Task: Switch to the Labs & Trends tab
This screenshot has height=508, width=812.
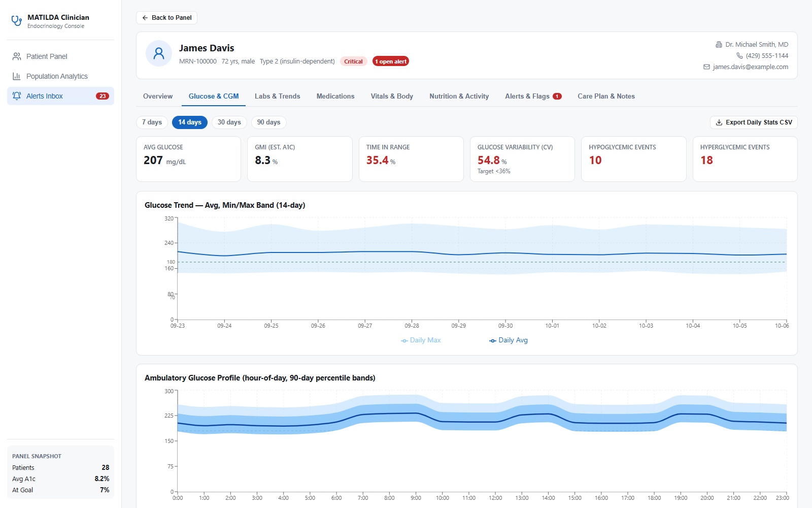Action: 277,97
